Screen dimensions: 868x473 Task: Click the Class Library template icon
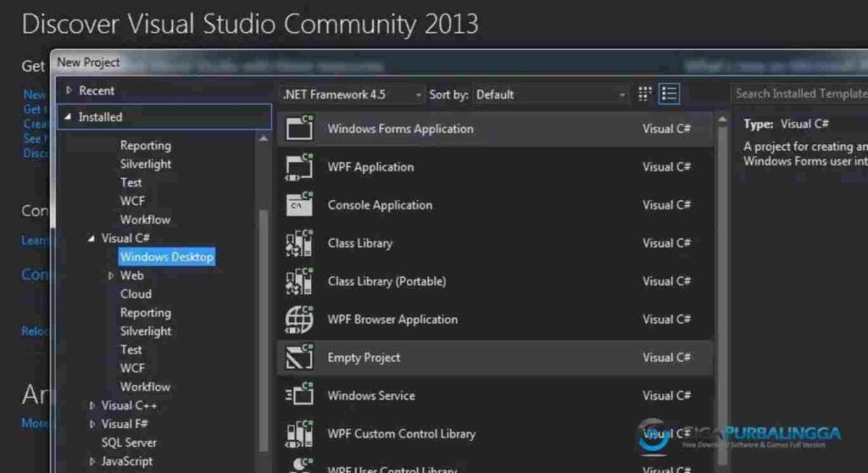pyautogui.click(x=299, y=243)
